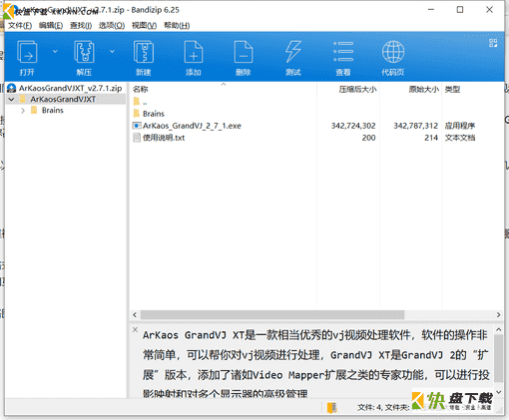Click the New archive (新建) icon

pyautogui.click(x=144, y=52)
